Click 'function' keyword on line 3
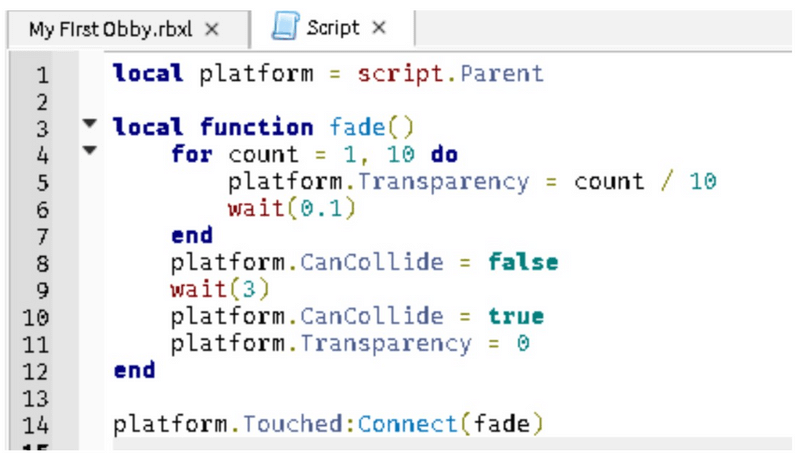Image resolution: width=800 pixels, height=458 pixels. click(x=257, y=127)
